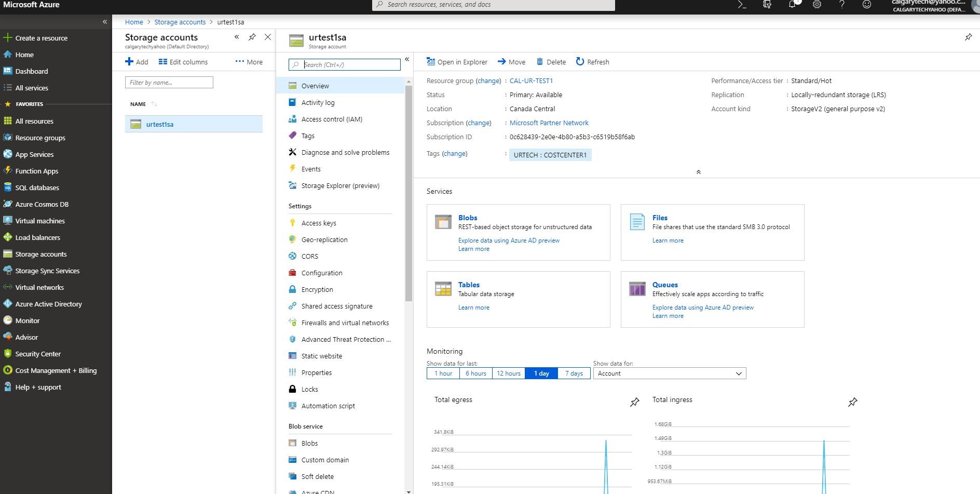Open the Show data for Account dropdown
980x494 pixels.
click(x=669, y=373)
